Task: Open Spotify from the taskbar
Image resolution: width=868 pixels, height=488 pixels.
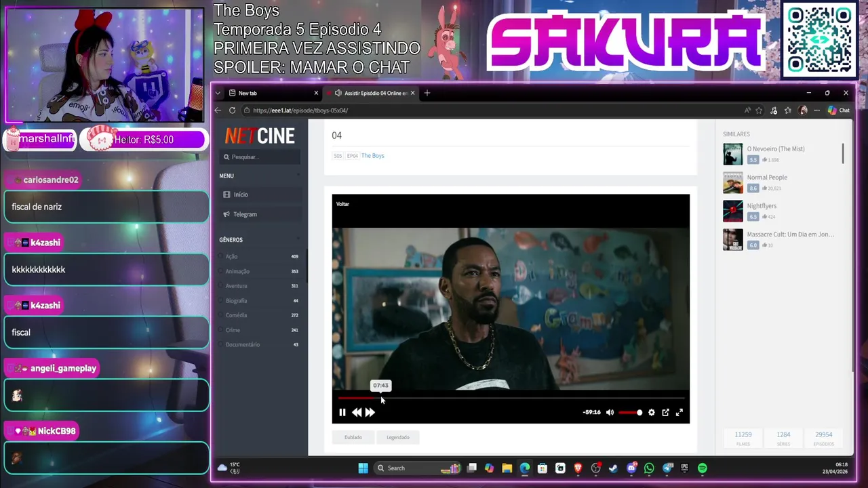Action: [x=703, y=468]
